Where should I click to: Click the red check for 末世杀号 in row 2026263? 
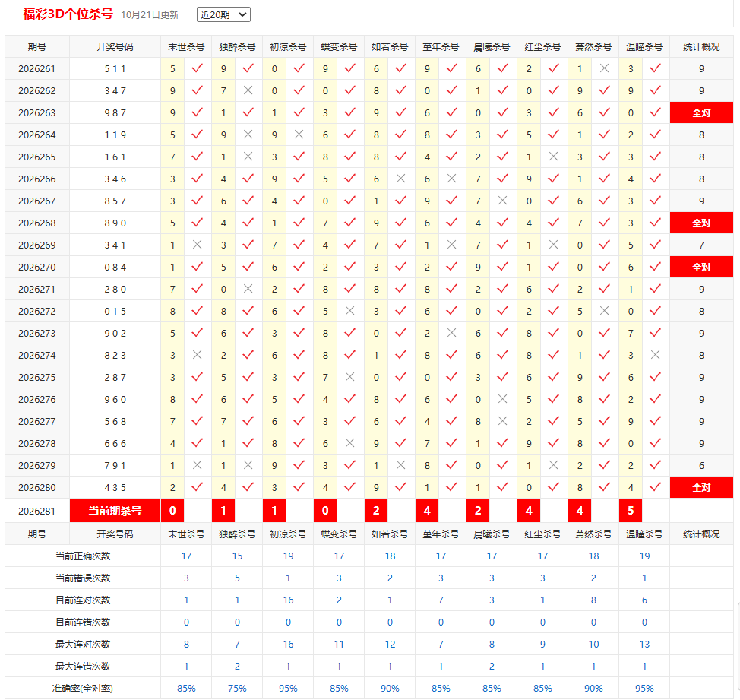(x=197, y=112)
